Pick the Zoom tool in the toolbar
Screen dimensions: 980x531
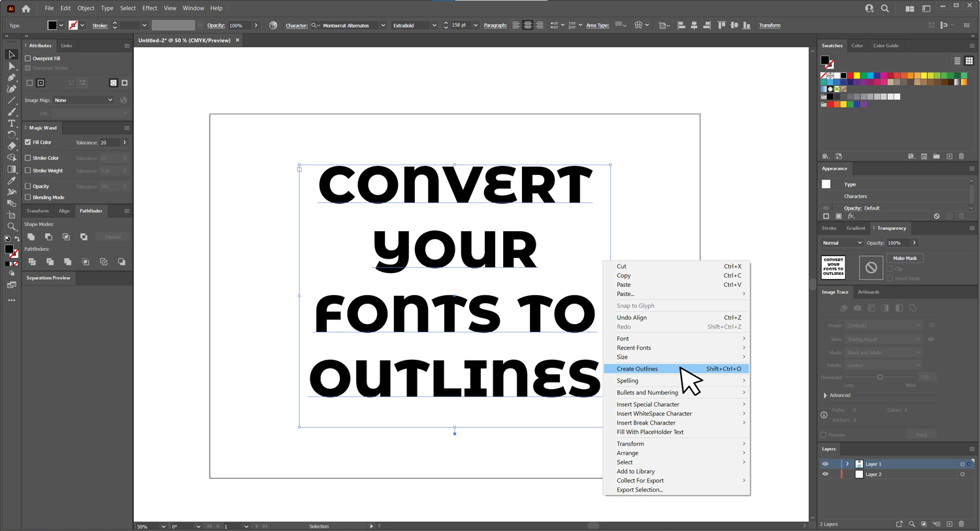click(x=11, y=227)
